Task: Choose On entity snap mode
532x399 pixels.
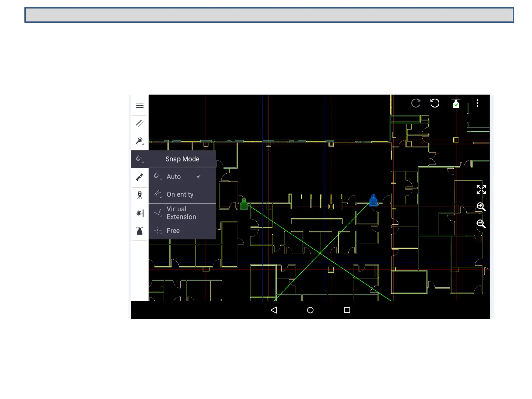Action: point(183,194)
